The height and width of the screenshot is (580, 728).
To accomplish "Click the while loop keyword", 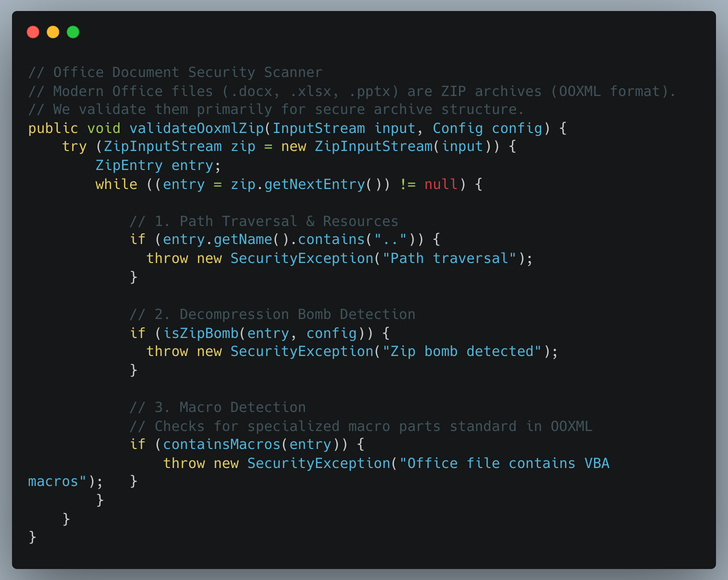I will pyautogui.click(x=116, y=184).
